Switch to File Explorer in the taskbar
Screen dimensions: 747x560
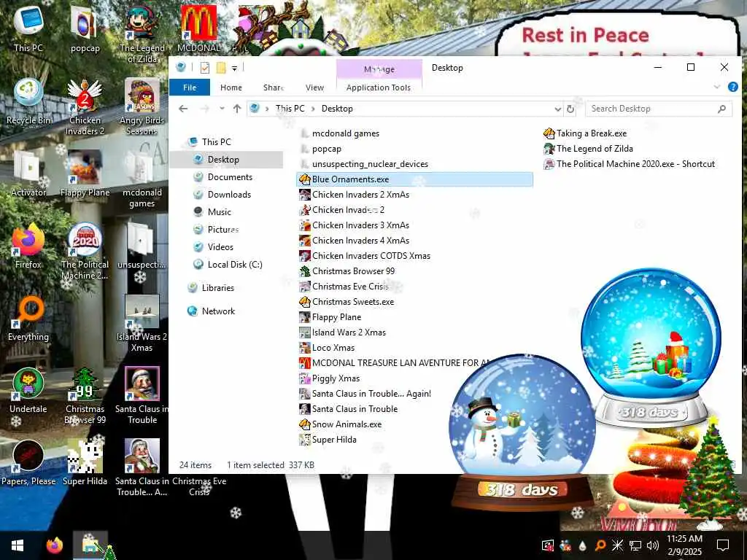tap(90, 545)
